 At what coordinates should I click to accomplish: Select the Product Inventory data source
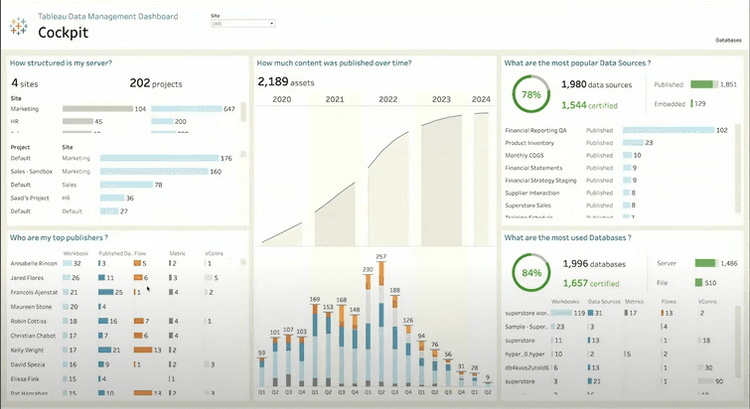[529, 143]
